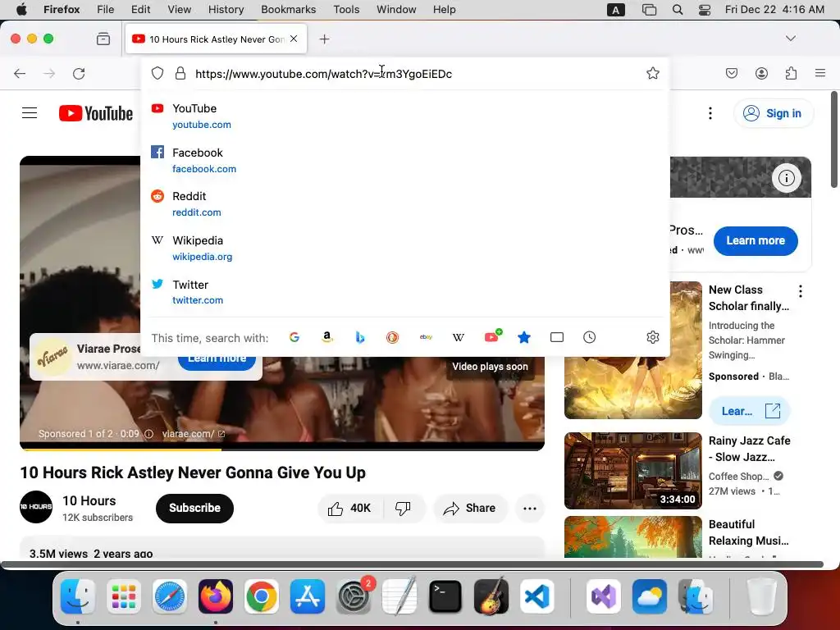This screenshot has height=630, width=840.
Task: Click the video ad progress bar
Action: pyautogui.click(x=282, y=449)
